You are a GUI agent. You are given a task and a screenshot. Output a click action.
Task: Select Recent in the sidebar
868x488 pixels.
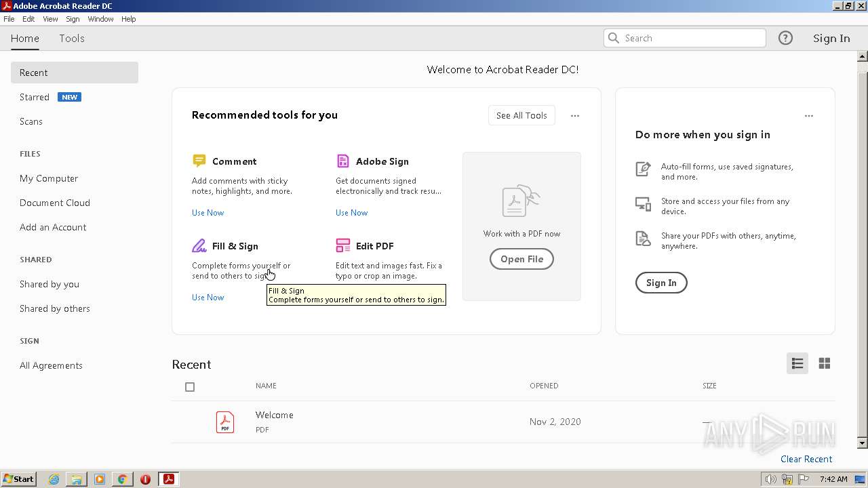(x=75, y=73)
